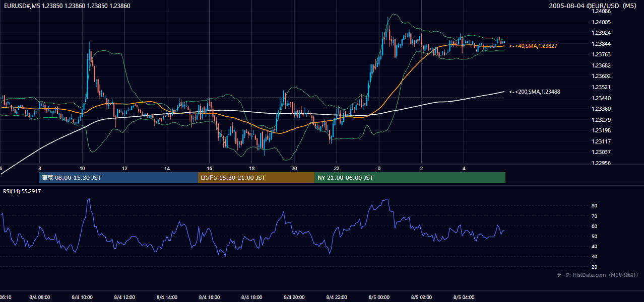This screenshot has height=302, width=644.
Task: Click the 40 SMA 1.23827 label
Action: [533, 46]
